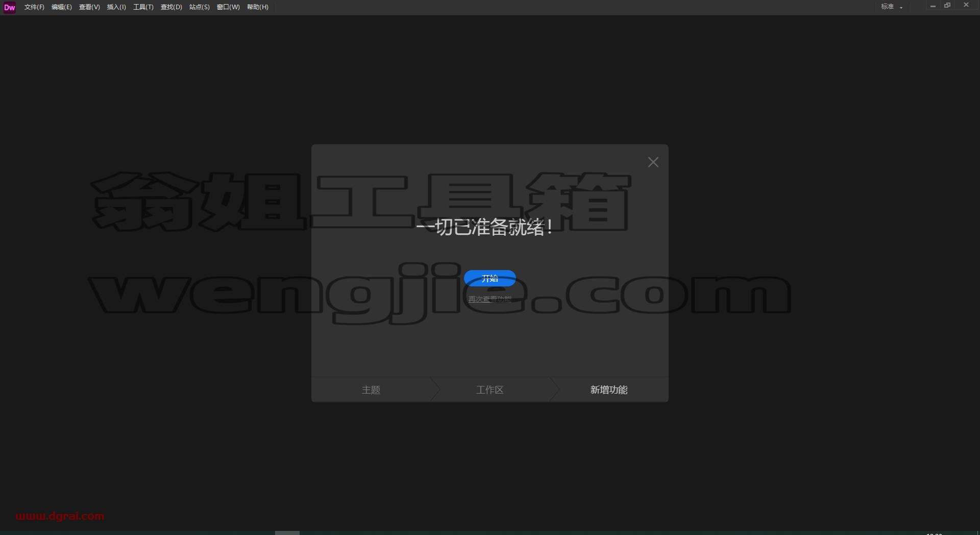Screen dimensions: 980x535
Task: Close the welcome dialog with the X
Action: [x=653, y=162]
